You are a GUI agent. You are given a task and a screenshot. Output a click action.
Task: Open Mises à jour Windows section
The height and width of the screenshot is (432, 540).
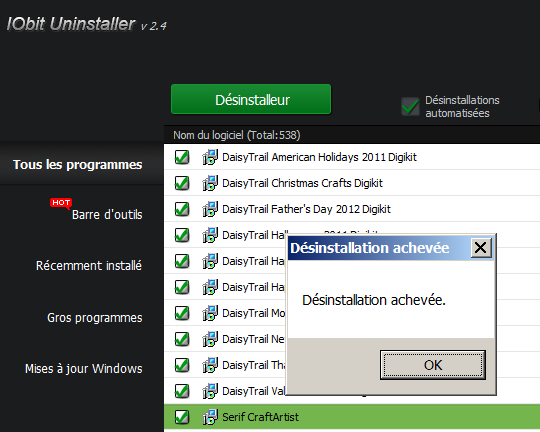click(x=83, y=369)
